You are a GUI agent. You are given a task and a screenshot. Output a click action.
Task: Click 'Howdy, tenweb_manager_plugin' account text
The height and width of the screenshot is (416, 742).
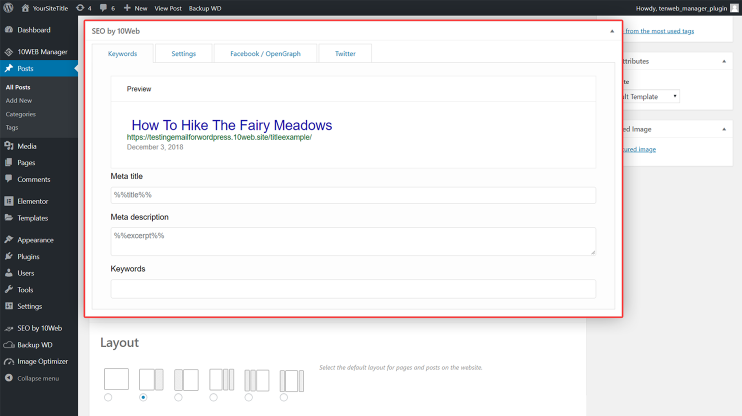click(x=681, y=8)
